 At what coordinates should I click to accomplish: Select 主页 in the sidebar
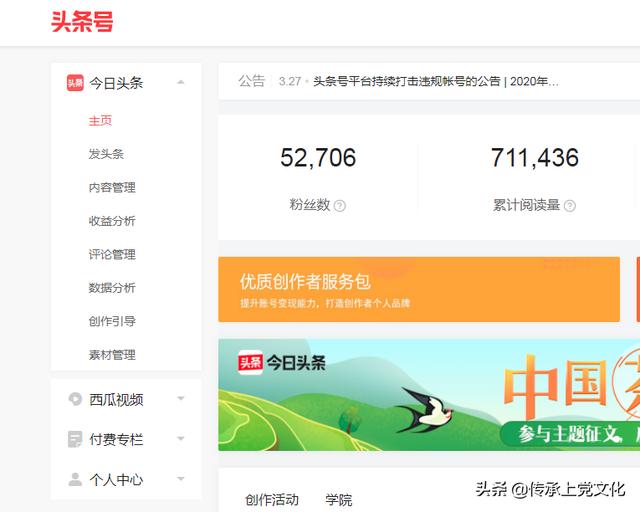coord(100,121)
